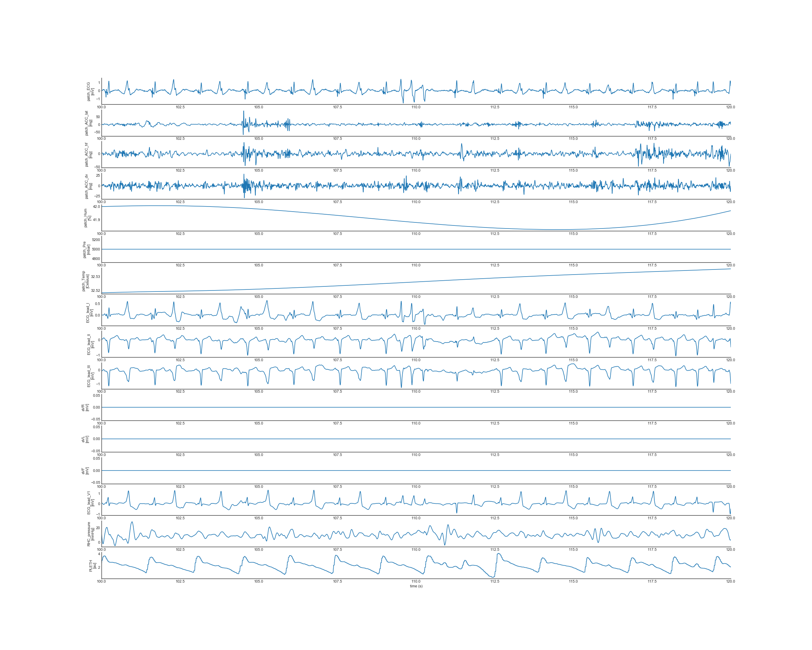
Task: Click the aVF [mV] axis label
Action: (x=85, y=471)
